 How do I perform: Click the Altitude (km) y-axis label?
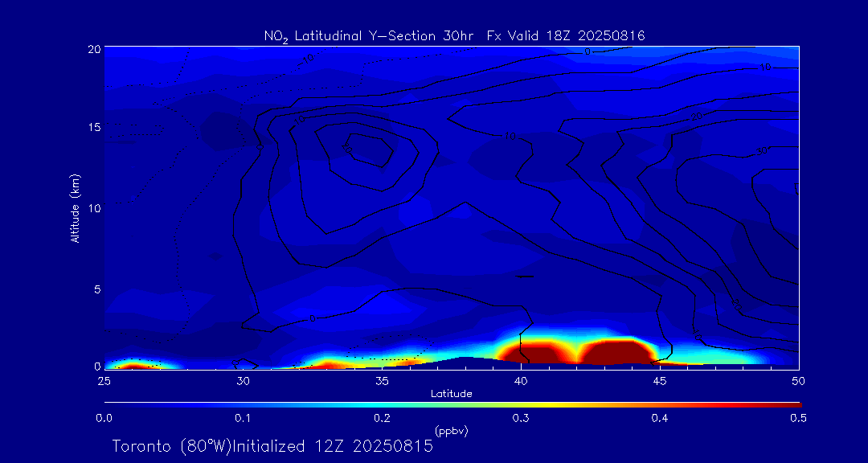pyautogui.click(x=76, y=208)
